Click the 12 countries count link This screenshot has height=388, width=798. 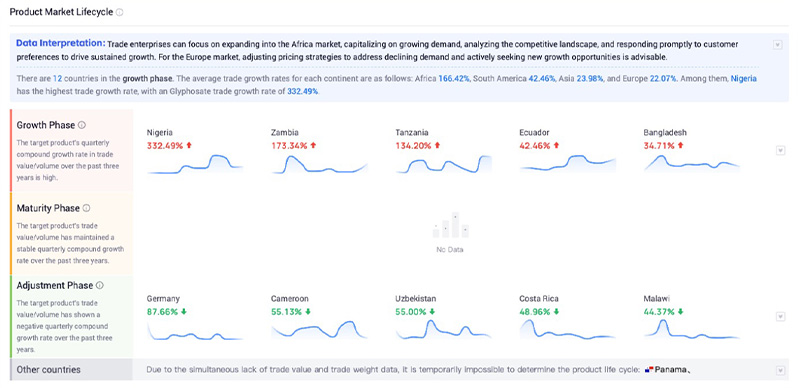pyautogui.click(x=57, y=79)
